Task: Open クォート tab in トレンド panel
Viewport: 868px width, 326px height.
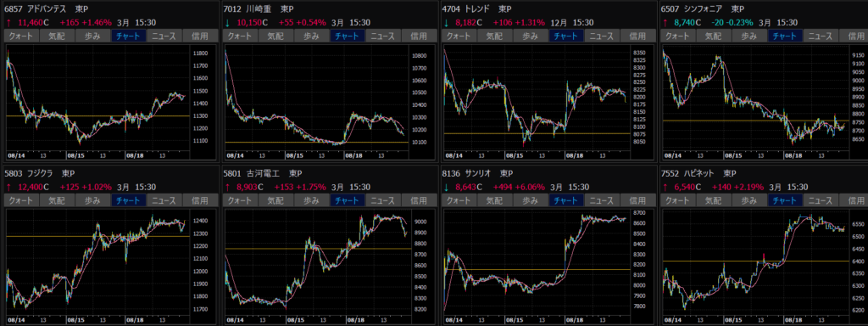Action: tap(459, 36)
